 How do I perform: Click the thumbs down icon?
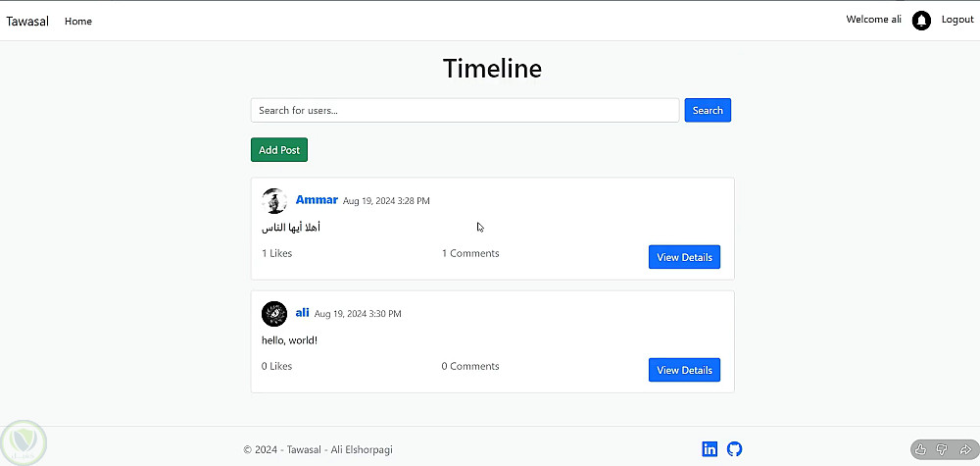(942, 449)
